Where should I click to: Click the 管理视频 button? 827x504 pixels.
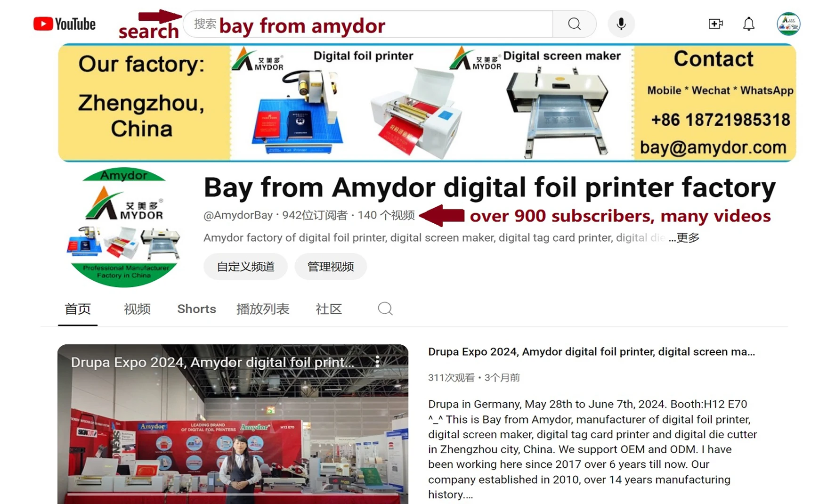click(331, 267)
